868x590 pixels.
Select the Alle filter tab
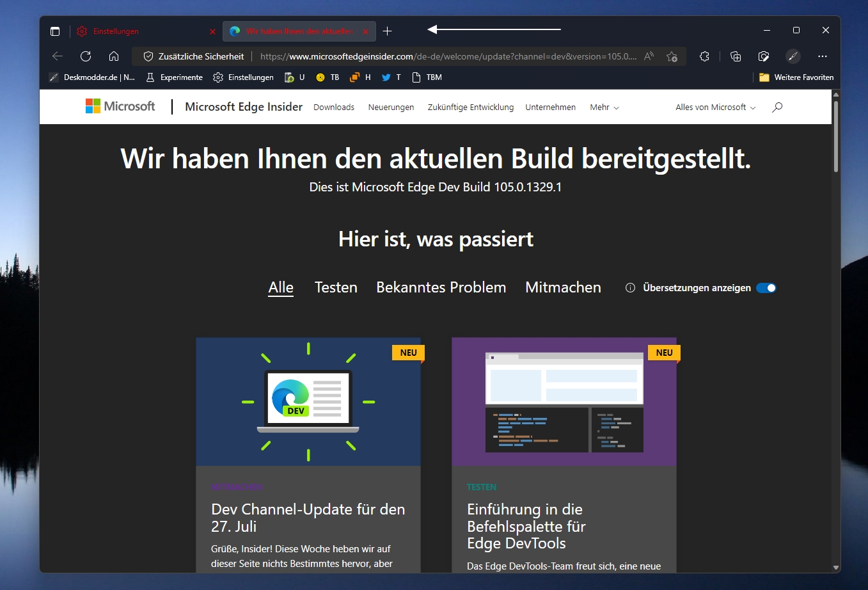point(281,288)
